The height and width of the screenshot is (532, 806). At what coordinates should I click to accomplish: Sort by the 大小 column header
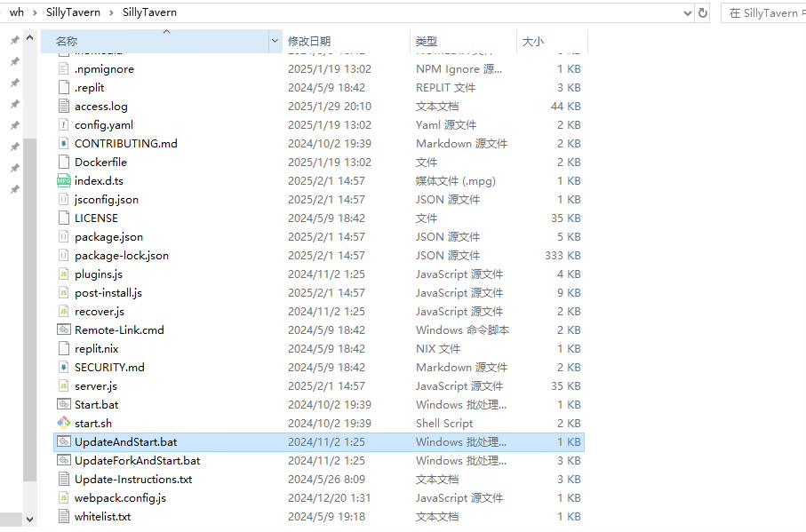552,41
